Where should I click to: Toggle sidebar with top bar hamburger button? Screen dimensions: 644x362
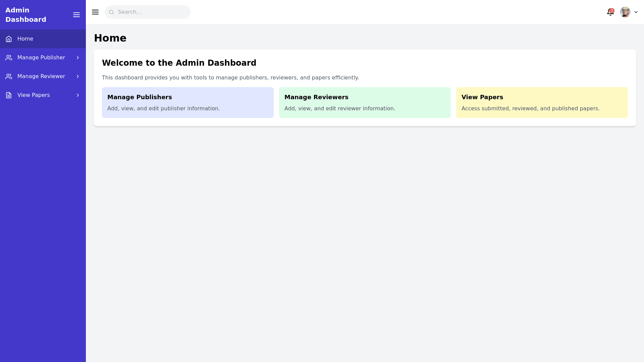(x=95, y=12)
